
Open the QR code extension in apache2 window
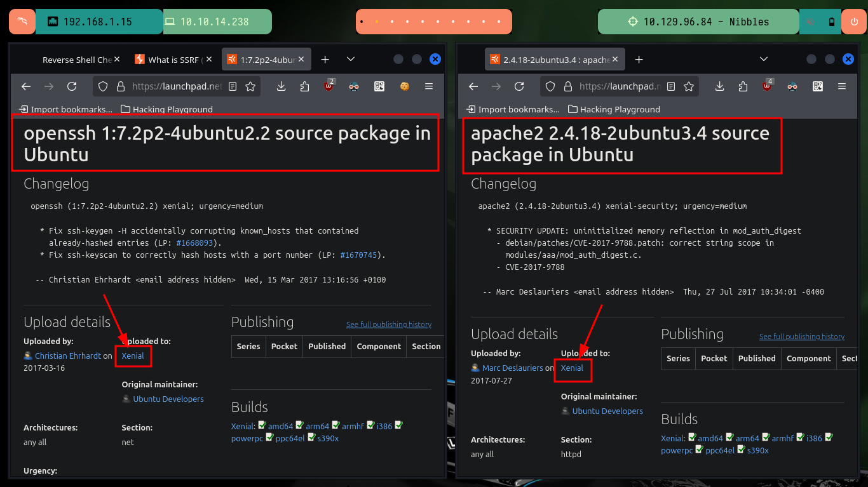click(818, 86)
